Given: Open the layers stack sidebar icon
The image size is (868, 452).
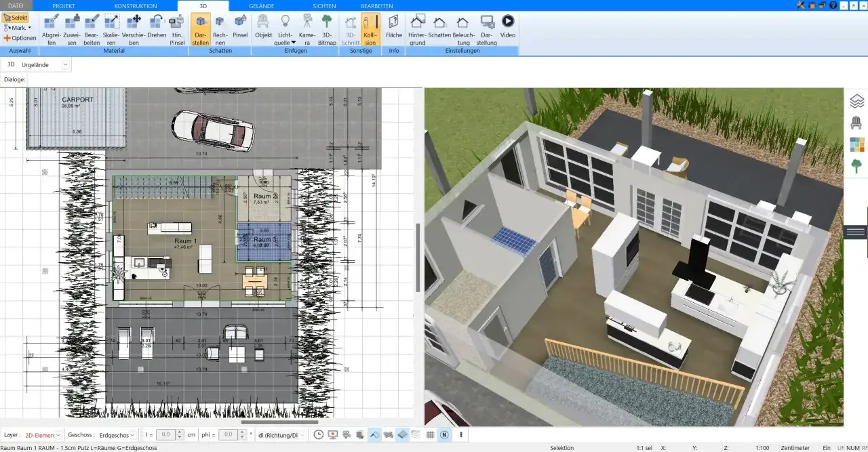Looking at the screenshot, I should click(856, 102).
